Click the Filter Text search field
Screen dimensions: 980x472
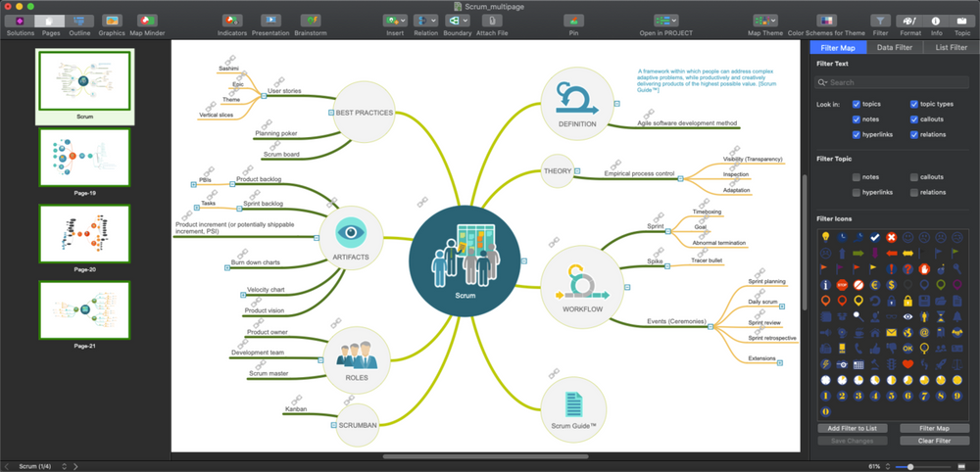point(894,82)
